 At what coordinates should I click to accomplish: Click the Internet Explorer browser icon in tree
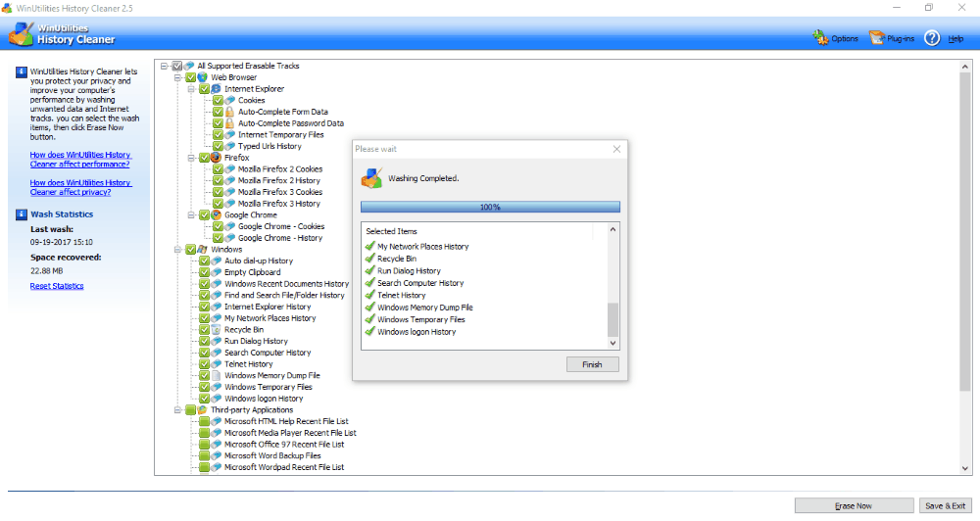pyautogui.click(x=217, y=89)
